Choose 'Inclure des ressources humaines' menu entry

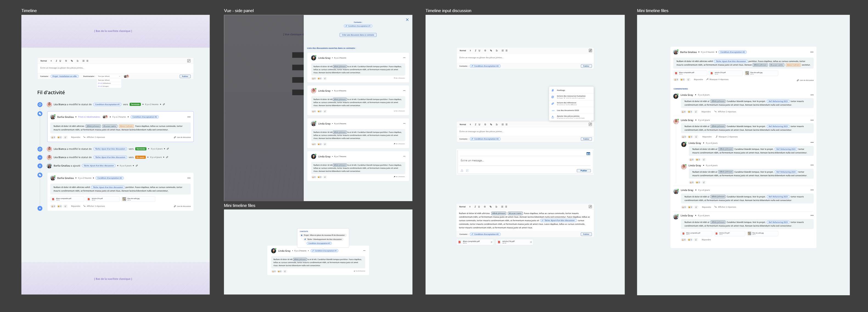tap(571, 97)
